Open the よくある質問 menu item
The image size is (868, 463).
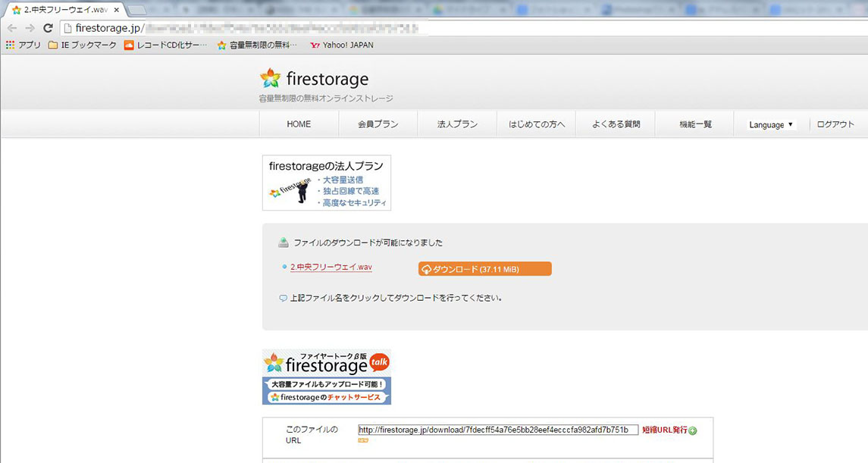[x=616, y=124]
